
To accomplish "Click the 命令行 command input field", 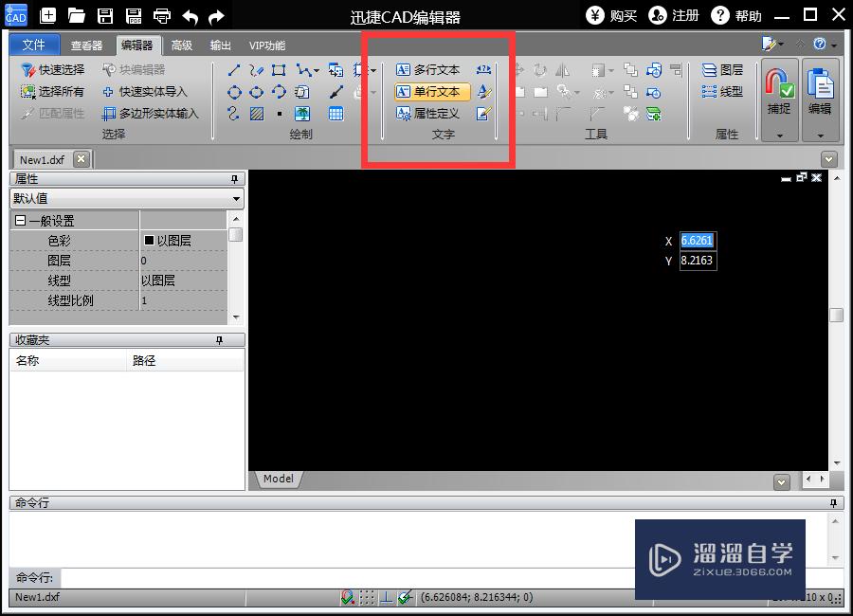I will point(451,577).
